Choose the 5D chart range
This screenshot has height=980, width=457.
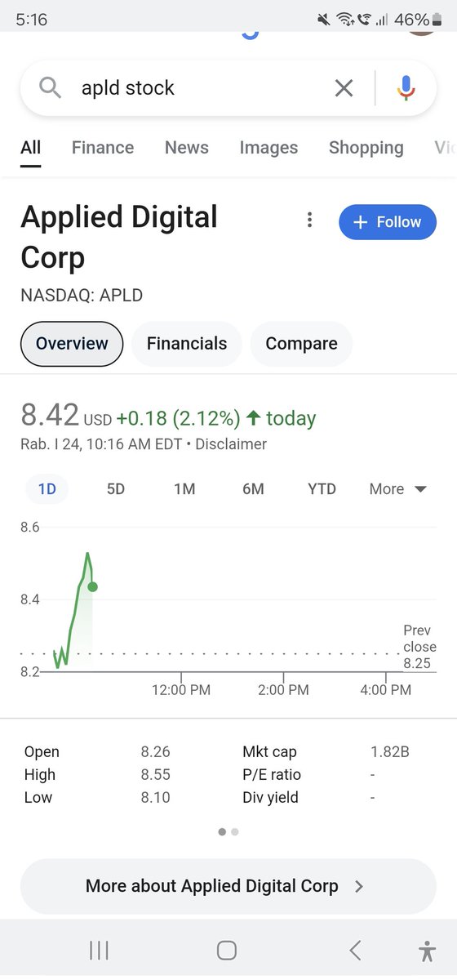point(116,489)
